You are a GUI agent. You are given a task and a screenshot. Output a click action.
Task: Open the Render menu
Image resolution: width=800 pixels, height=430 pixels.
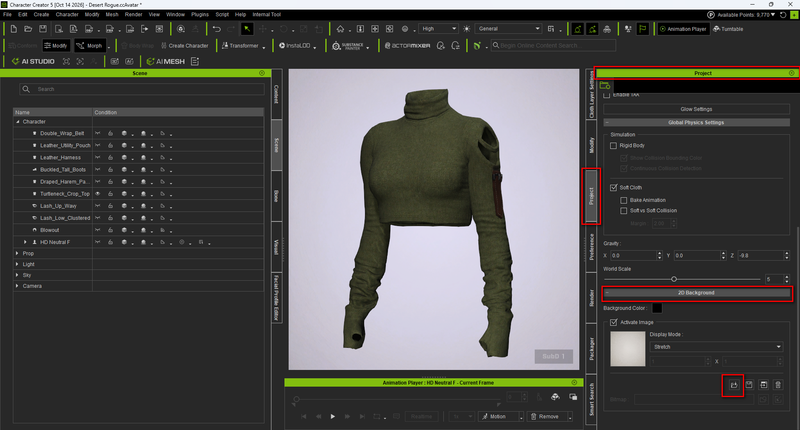point(134,15)
